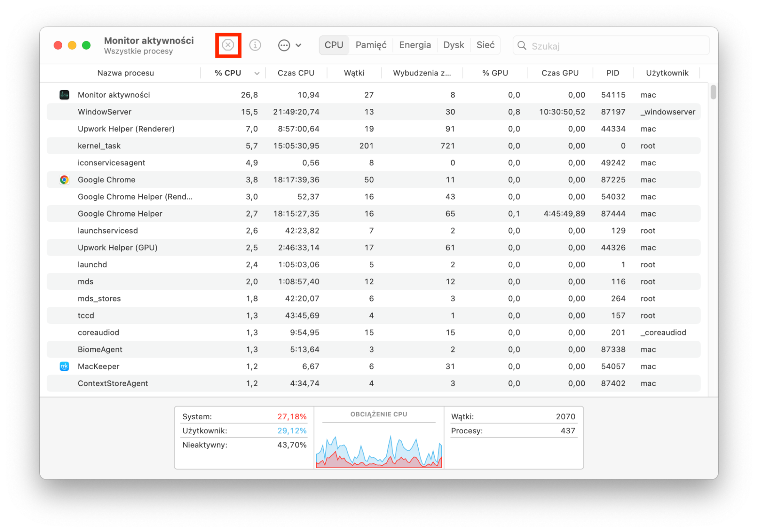Click the Google Chrome process icon
Viewport: 758px width, 532px height.
(64, 180)
